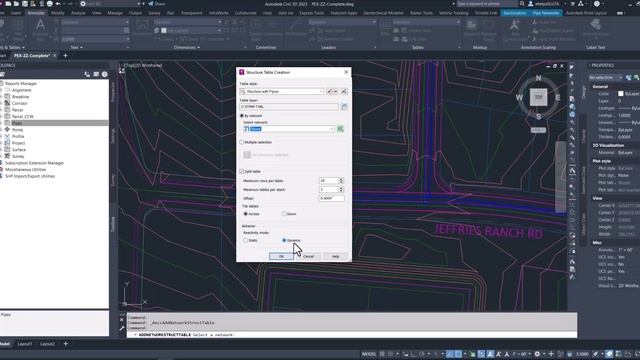Click the Maximum tables per stack stepper

pos(341,189)
